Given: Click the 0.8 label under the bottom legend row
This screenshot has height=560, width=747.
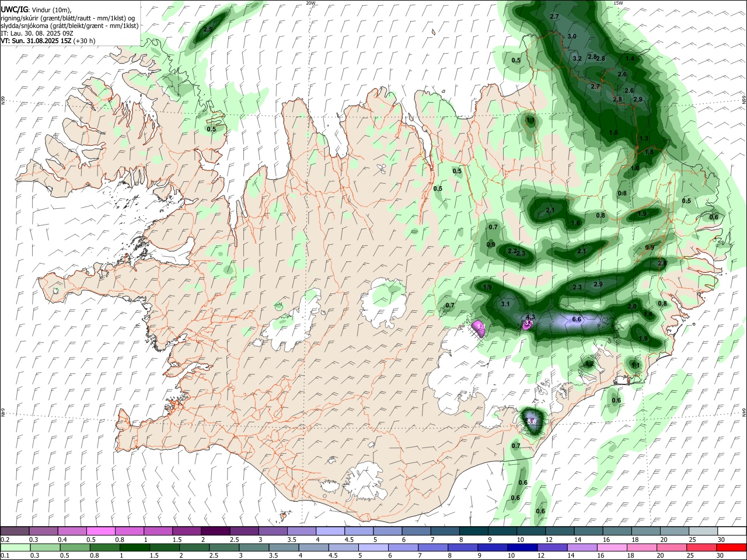Looking at the screenshot, I should pos(95,555).
